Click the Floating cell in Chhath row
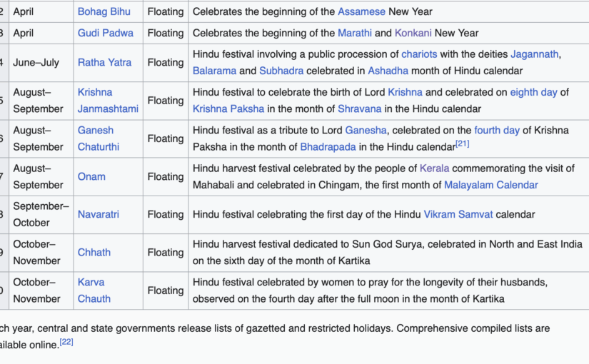Viewport: 589px width, 364px height. pyautogui.click(x=166, y=253)
